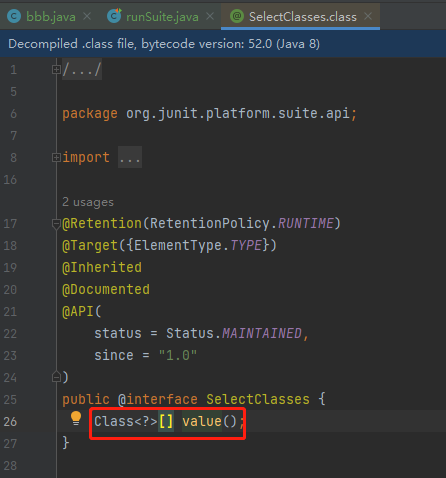This screenshot has width=446, height=478.
Task: Click the 'import' keyword
Action: [86, 157]
